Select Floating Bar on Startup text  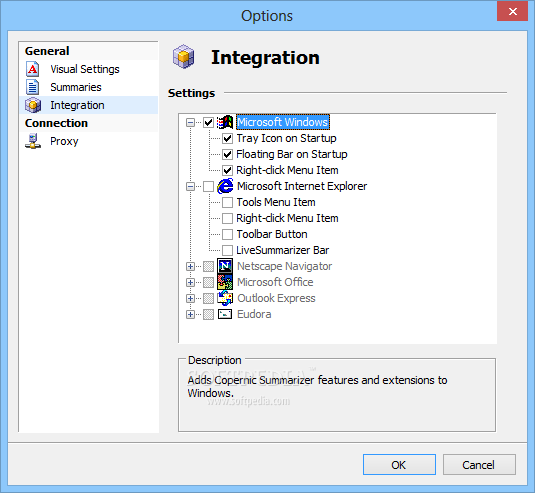point(292,154)
